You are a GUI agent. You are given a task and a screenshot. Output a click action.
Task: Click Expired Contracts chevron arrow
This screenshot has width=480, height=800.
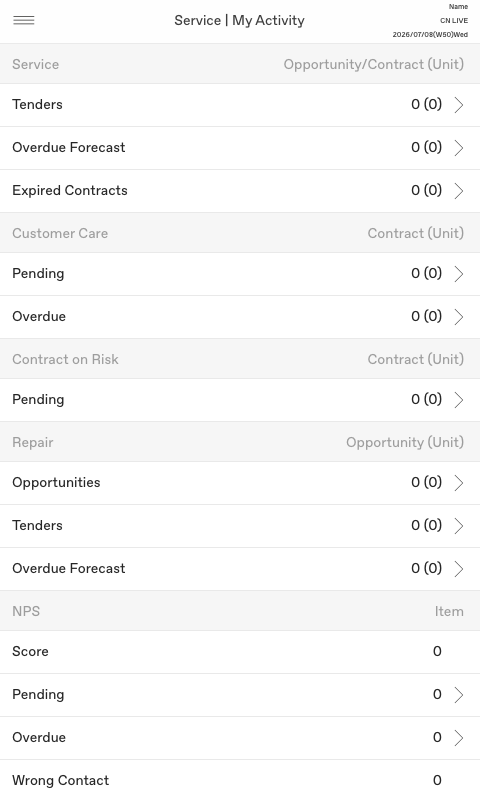(459, 191)
